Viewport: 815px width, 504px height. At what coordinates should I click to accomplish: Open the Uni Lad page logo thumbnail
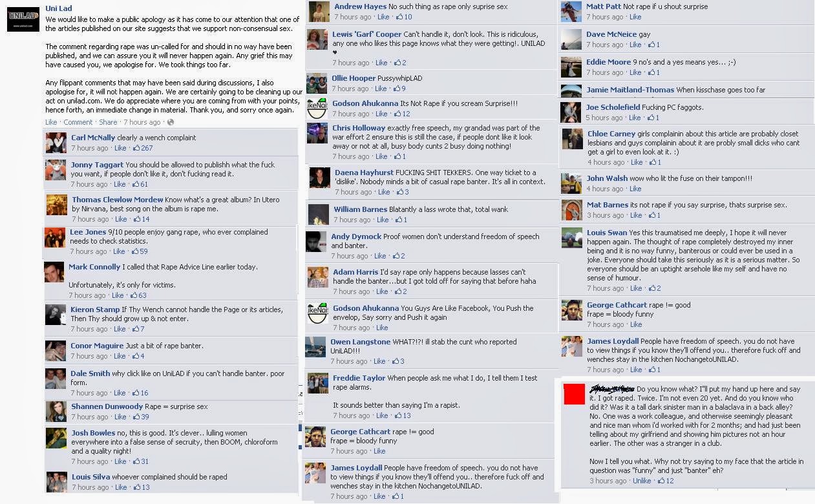point(23,18)
